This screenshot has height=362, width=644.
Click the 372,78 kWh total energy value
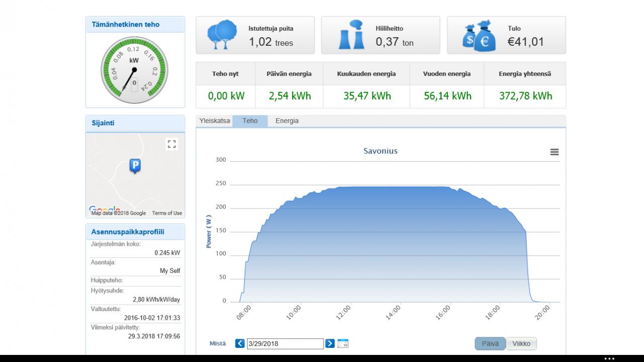click(x=526, y=96)
